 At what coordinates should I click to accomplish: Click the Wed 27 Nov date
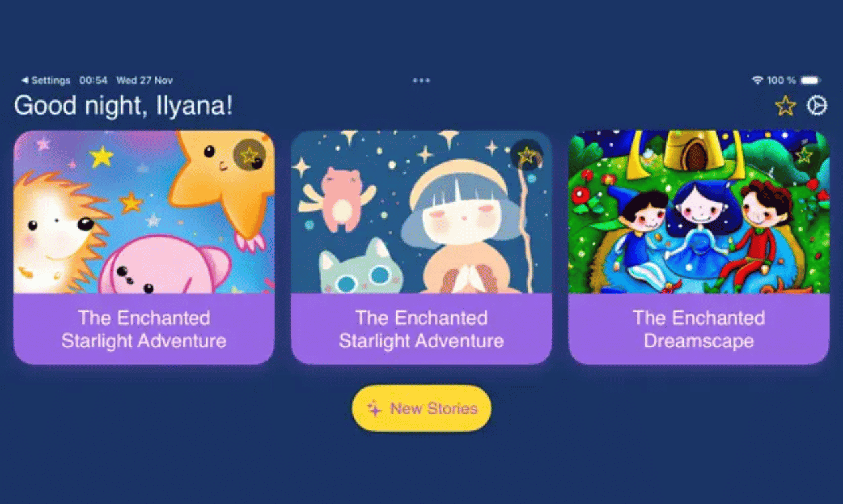[145, 80]
